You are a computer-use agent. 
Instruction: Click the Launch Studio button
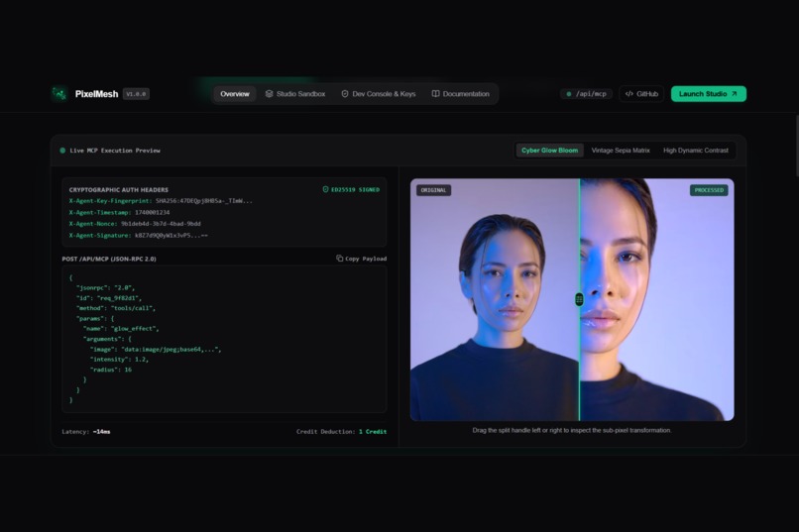(709, 94)
